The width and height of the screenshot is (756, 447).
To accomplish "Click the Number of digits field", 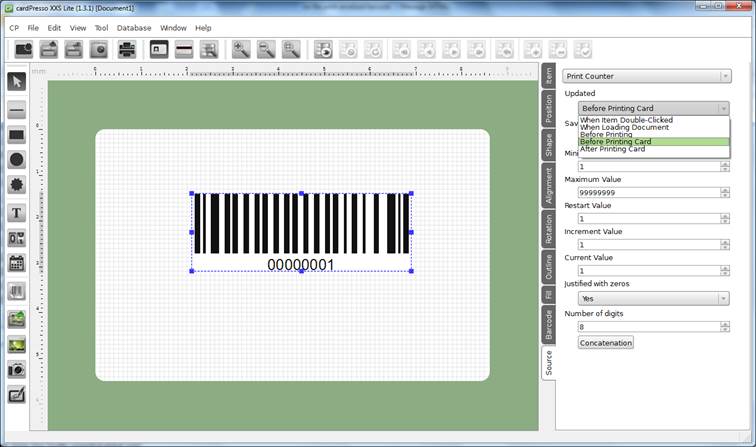I will (649, 327).
